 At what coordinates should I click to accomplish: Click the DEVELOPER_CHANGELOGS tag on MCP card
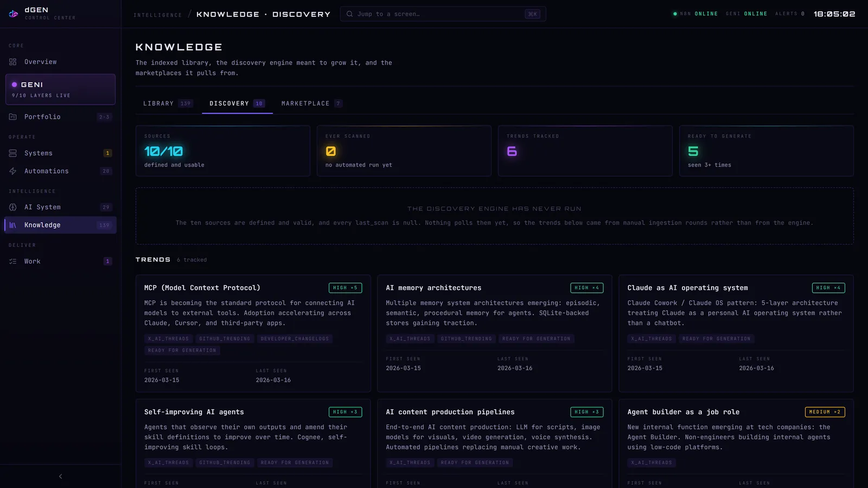pyautogui.click(x=295, y=339)
